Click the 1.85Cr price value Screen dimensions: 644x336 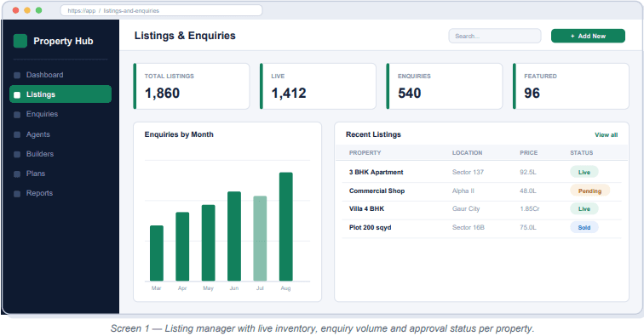point(529,208)
